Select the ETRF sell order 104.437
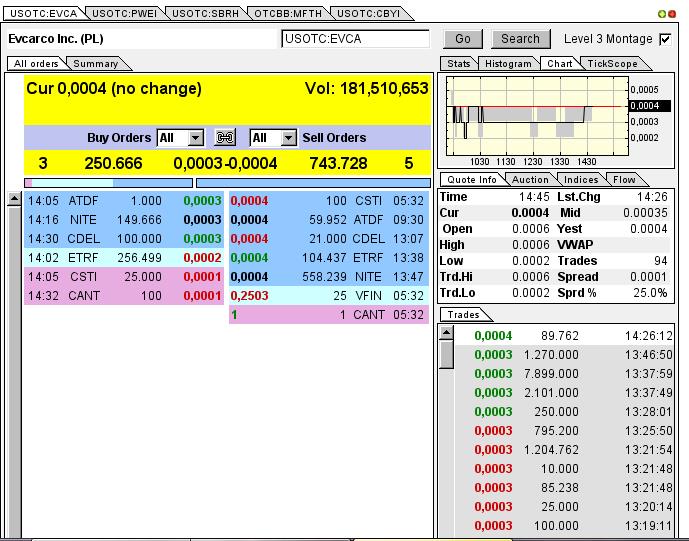The width and height of the screenshot is (689, 541). point(329,258)
